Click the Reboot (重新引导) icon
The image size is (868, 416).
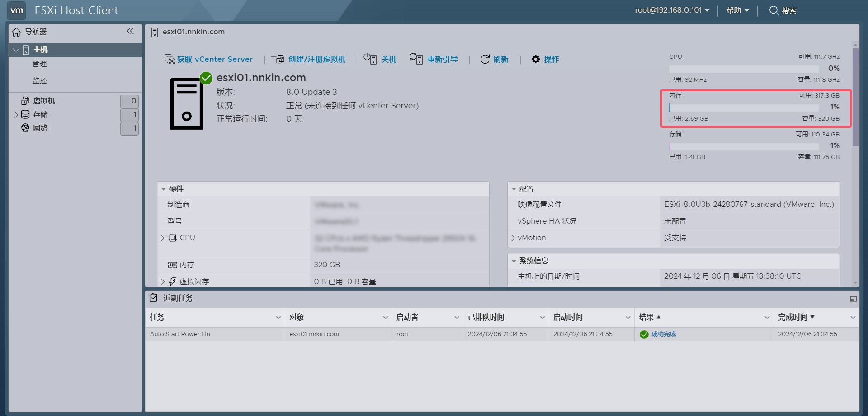(416, 59)
